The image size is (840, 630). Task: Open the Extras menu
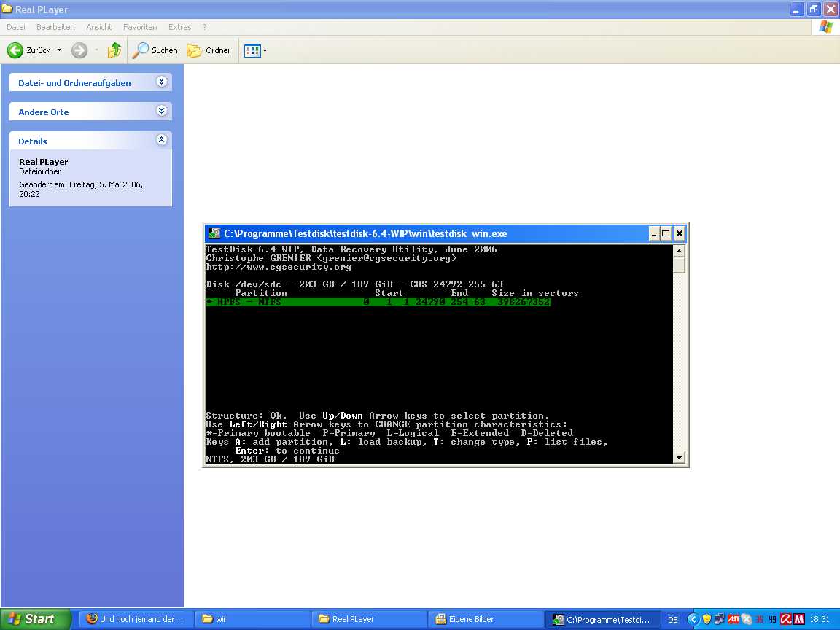click(x=179, y=27)
